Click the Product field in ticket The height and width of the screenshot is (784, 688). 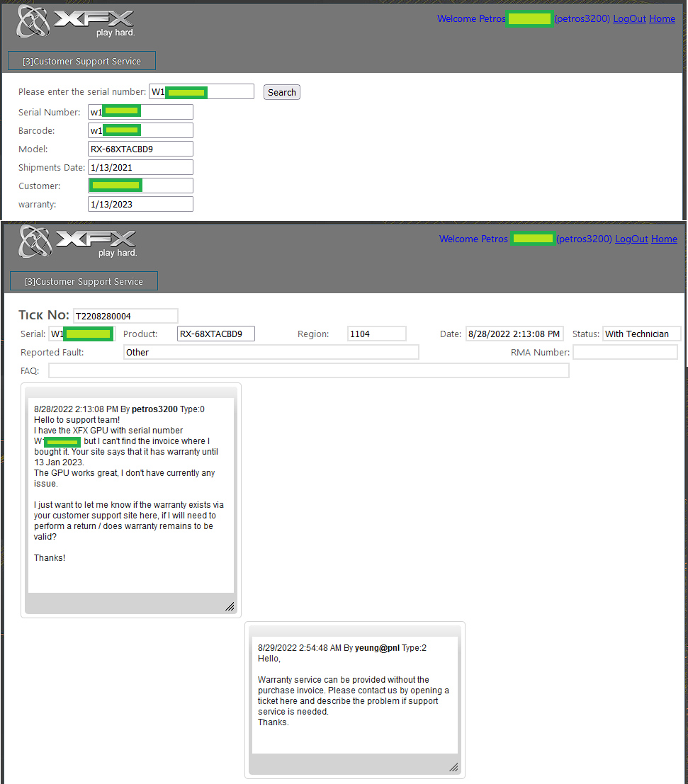[216, 334]
